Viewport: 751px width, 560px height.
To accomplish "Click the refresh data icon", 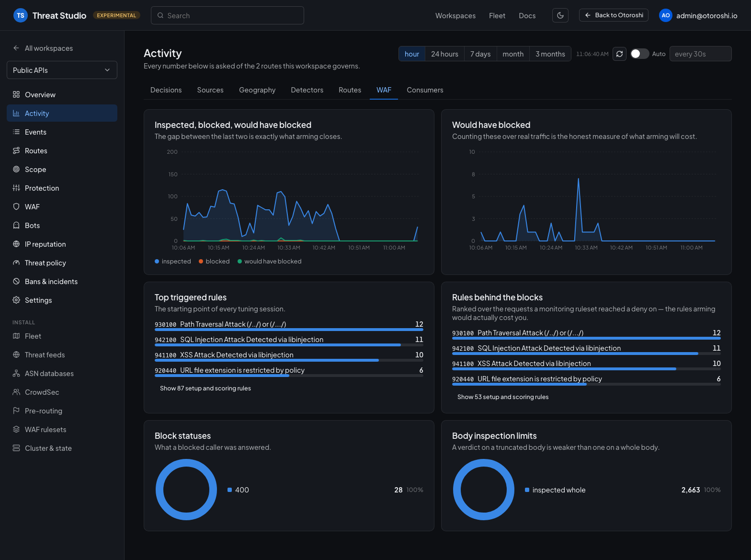I will 619,54.
